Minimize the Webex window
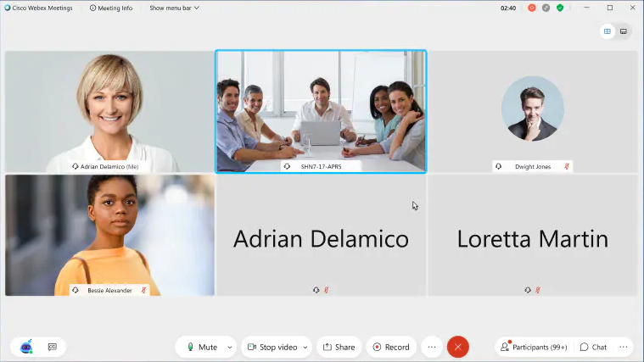644x362 pixels. 586,8
